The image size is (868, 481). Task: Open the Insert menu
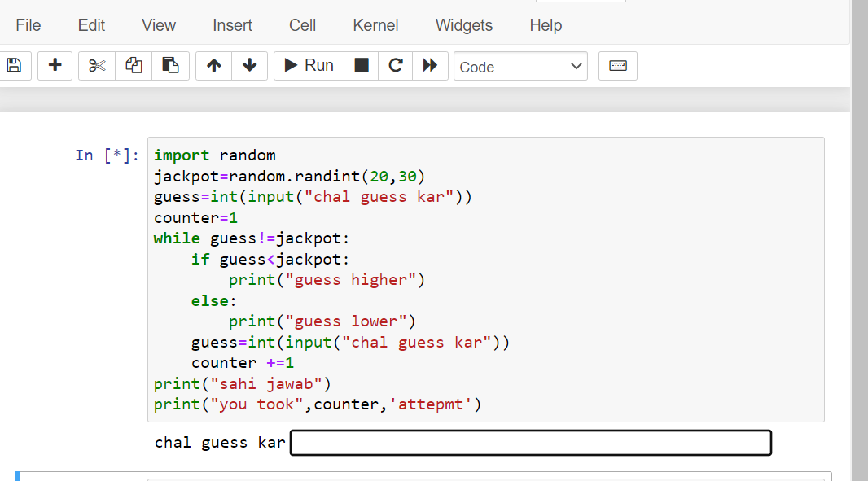[232, 25]
